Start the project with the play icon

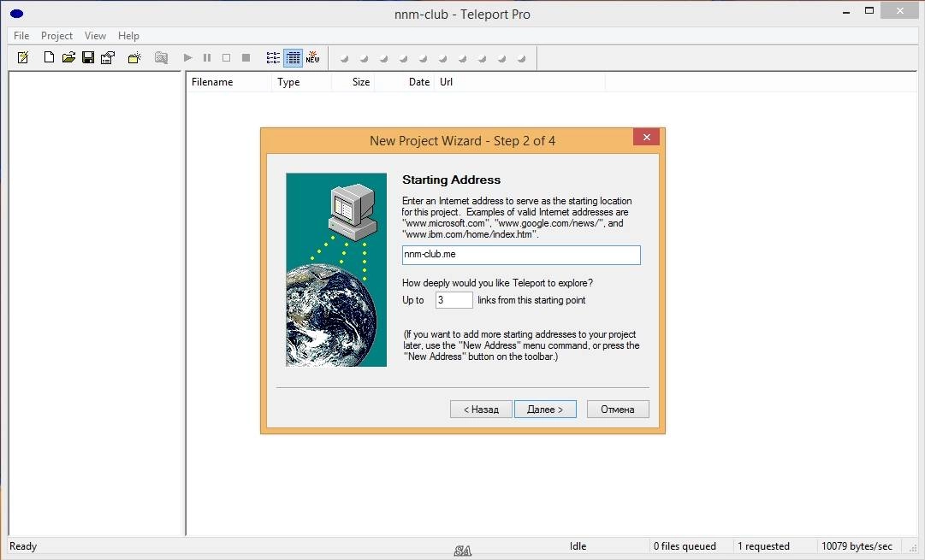click(187, 58)
